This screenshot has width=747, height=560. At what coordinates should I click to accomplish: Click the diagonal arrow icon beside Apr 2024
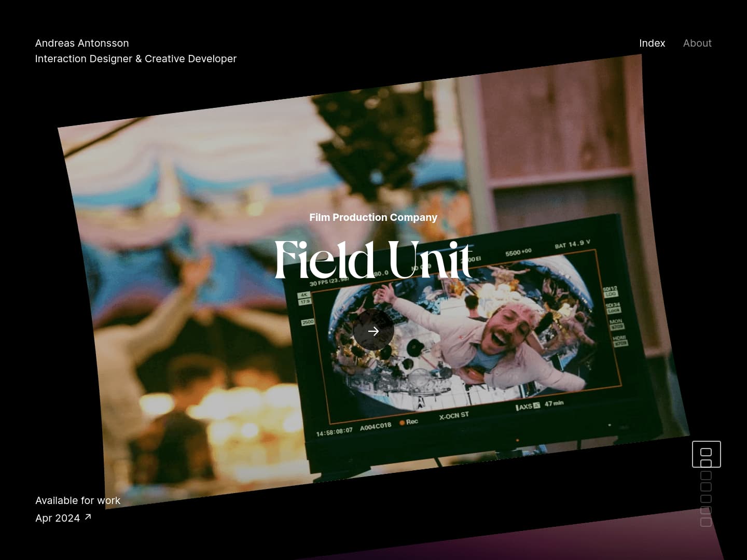coord(88,516)
